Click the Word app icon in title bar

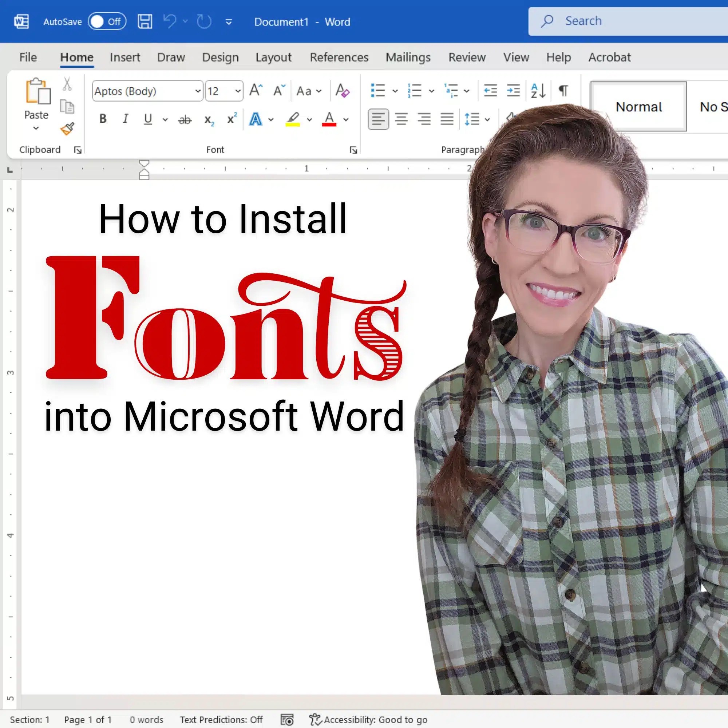[x=21, y=21]
